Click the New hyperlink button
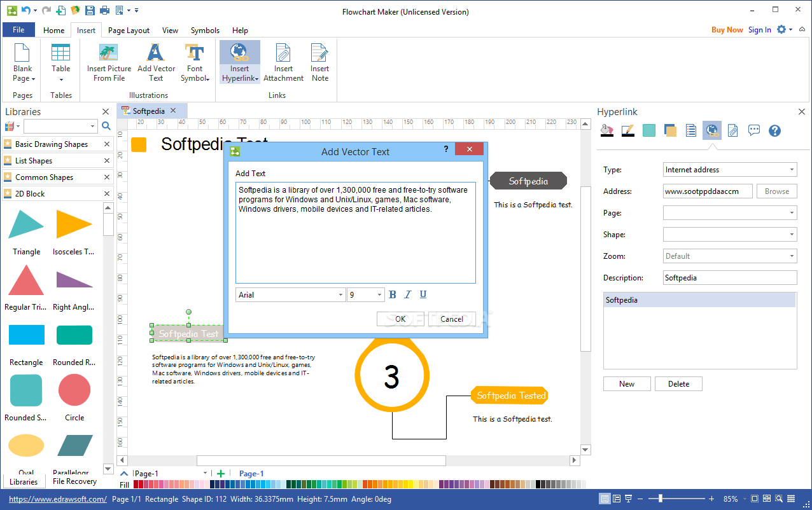 tap(627, 384)
